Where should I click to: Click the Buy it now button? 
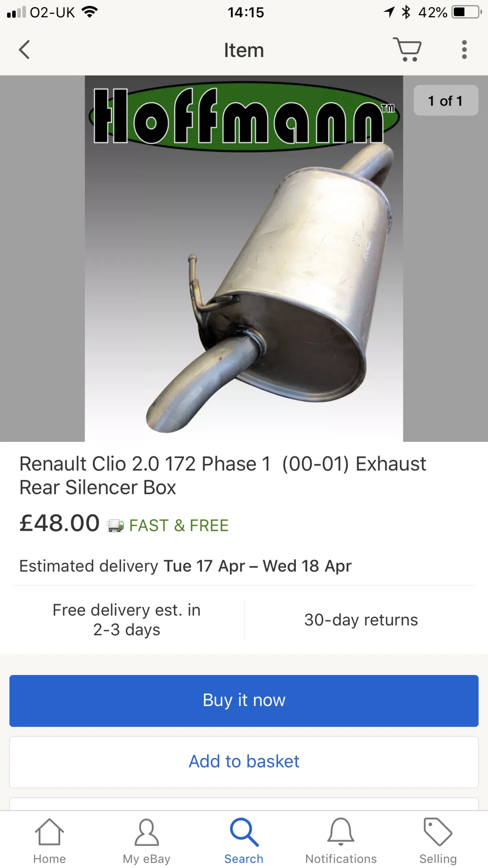pyautogui.click(x=244, y=700)
